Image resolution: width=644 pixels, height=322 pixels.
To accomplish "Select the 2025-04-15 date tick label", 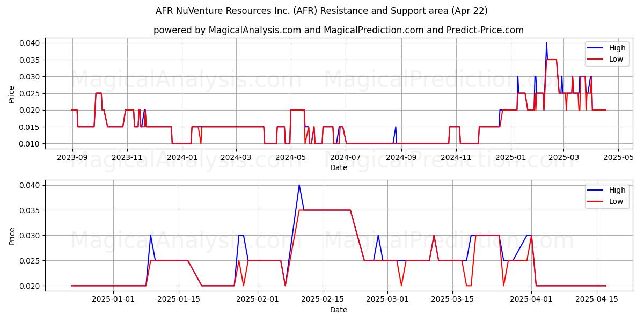I will 596,299.
